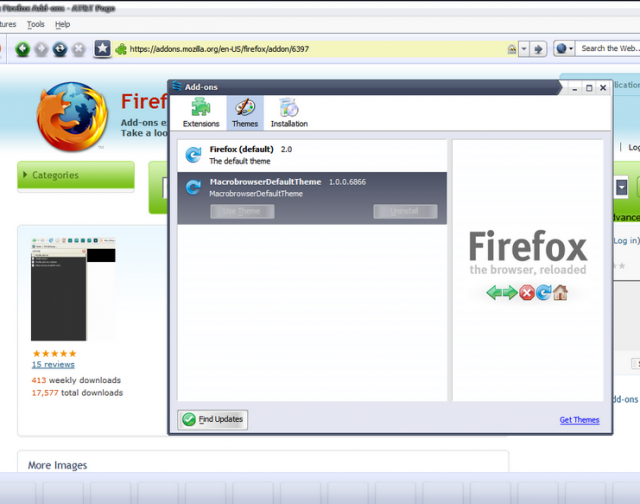Open the webpage dropdown right of Add-ons window
The width and height of the screenshot is (640, 504).
621,188
